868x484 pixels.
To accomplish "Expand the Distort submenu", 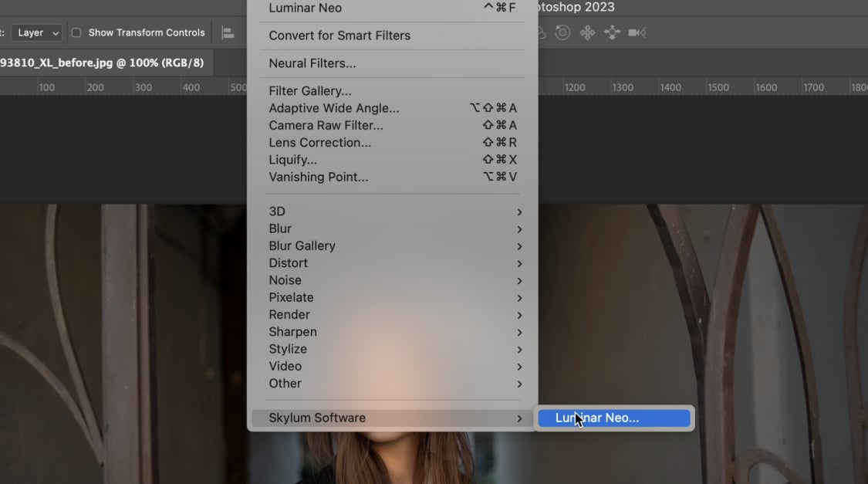I will [x=393, y=263].
